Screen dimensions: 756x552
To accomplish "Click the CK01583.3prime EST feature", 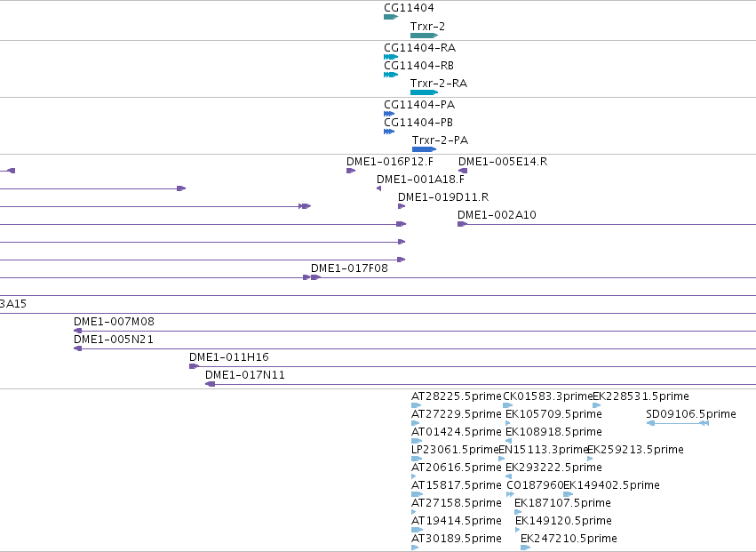I will (x=507, y=405).
